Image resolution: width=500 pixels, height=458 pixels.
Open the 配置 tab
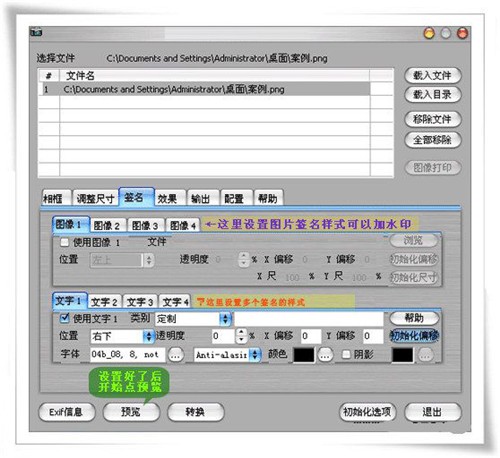click(236, 199)
